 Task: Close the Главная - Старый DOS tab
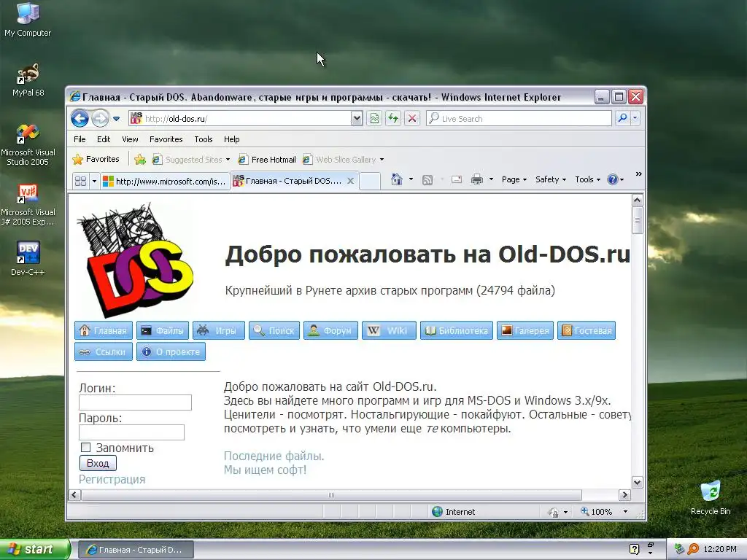(x=350, y=181)
